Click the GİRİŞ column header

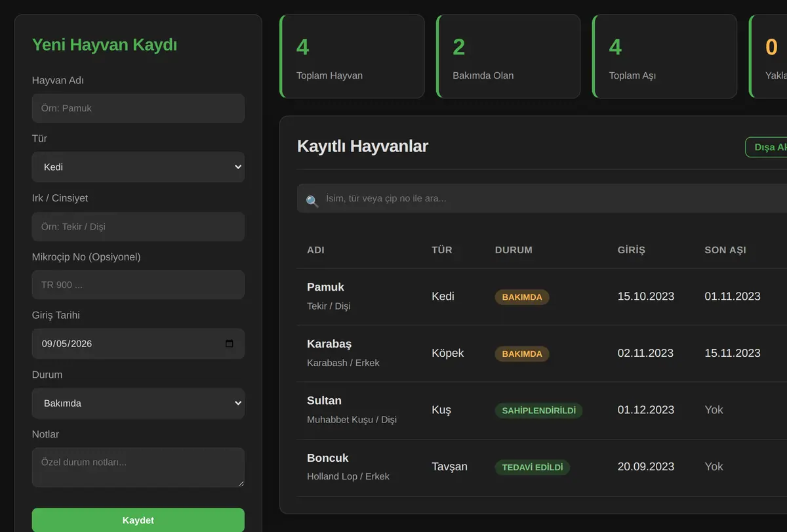[632, 250]
